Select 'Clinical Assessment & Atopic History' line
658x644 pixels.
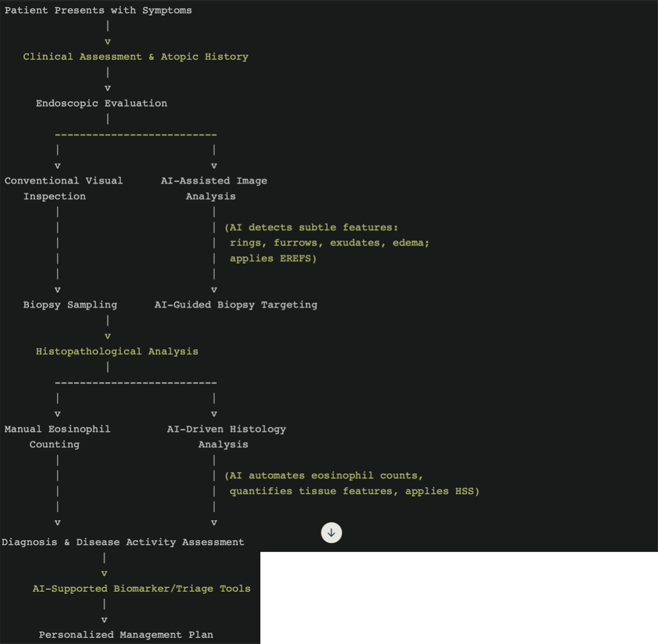coord(135,57)
